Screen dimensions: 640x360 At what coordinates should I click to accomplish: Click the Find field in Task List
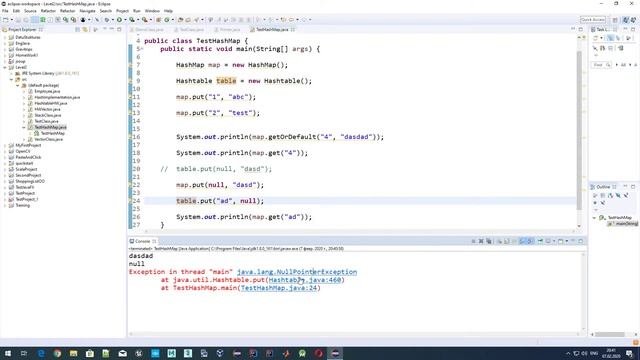601,65
